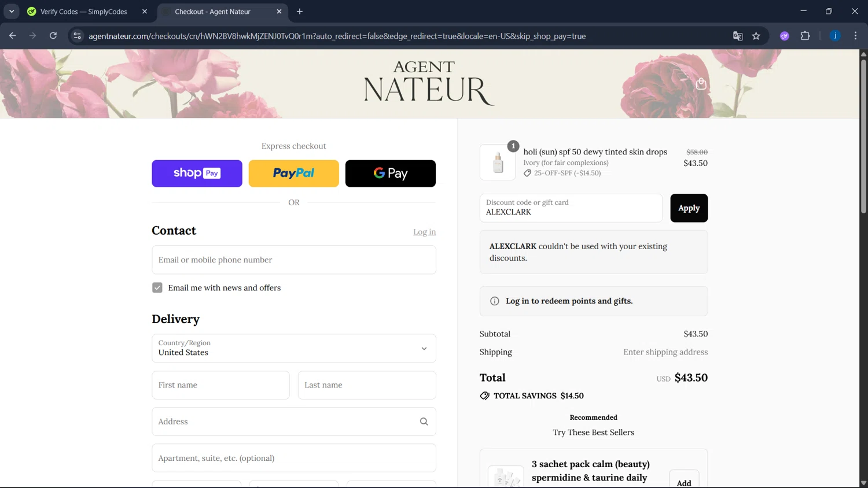
Task: Close the Checkout - Agent Nateur tab
Action: tap(279, 12)
